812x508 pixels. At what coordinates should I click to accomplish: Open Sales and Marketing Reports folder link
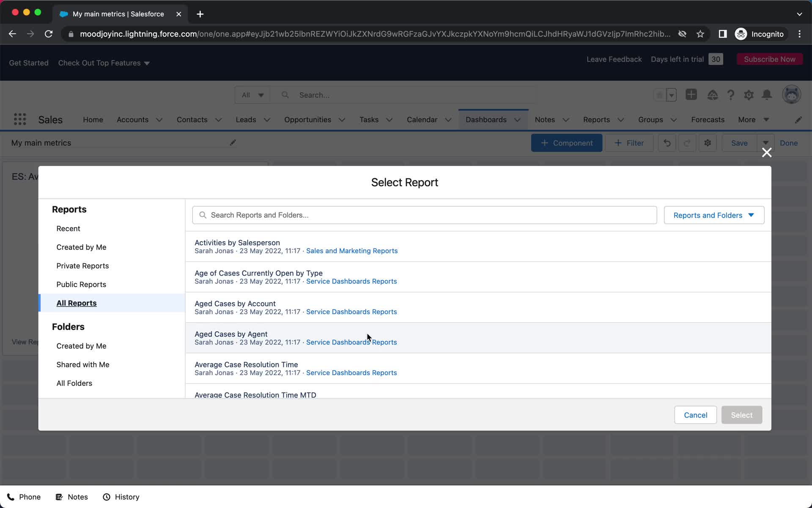click(352, 251)
